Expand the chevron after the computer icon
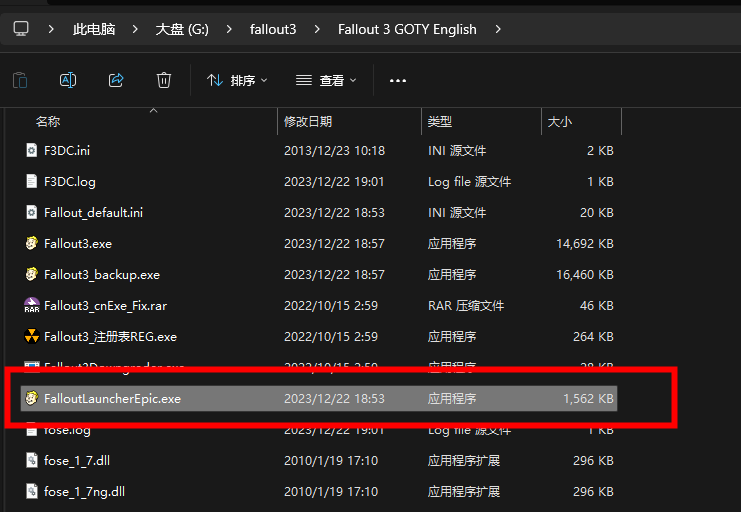This screenshot has height=512, width=741. (x=51, y=29)
